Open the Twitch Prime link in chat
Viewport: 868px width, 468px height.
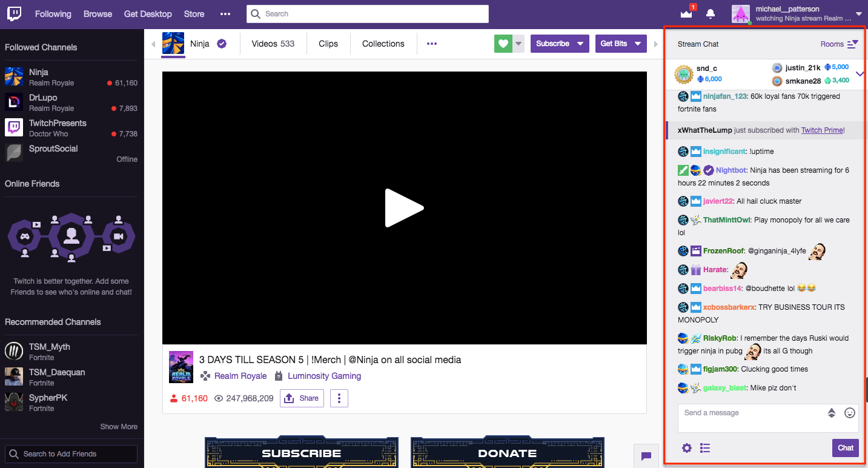point(822,130)
